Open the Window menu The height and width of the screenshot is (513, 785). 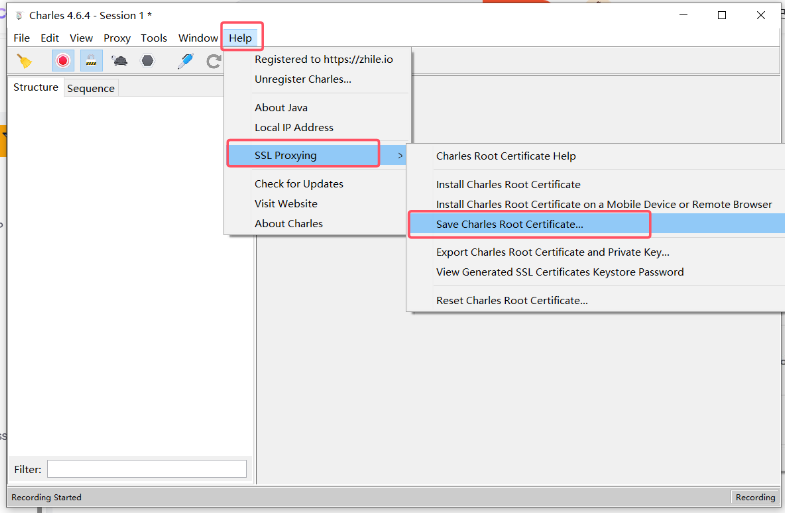[198, 38]
